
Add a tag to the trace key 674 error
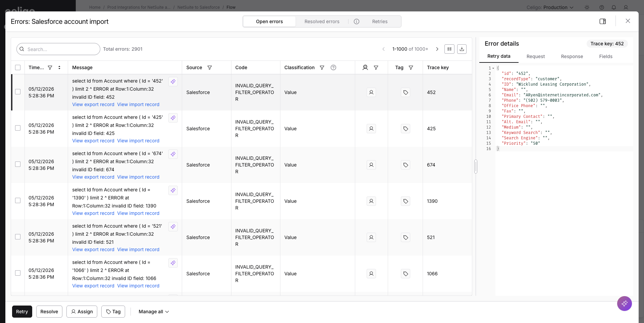(x=406, y=165)
